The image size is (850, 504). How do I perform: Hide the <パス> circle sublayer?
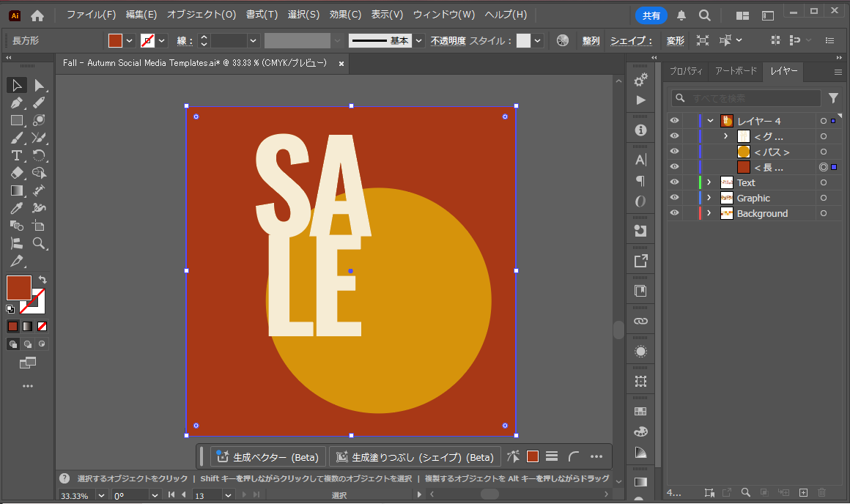coord(674,151)
